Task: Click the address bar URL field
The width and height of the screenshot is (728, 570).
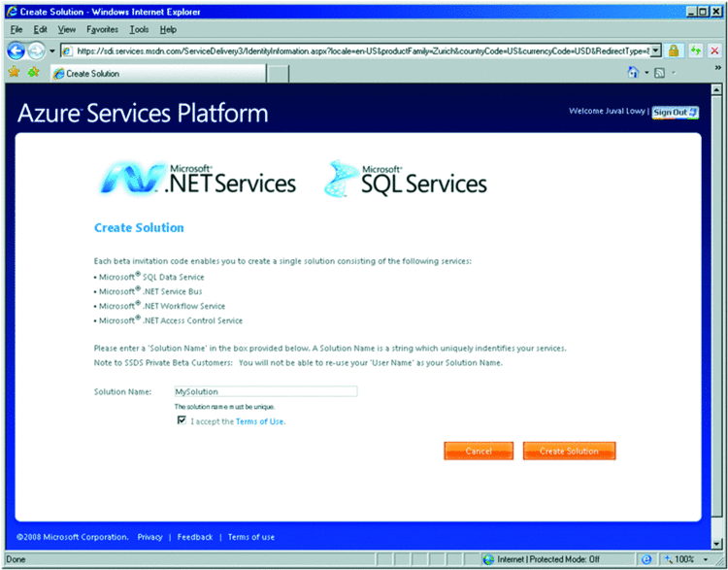Action: pos(356,51)
